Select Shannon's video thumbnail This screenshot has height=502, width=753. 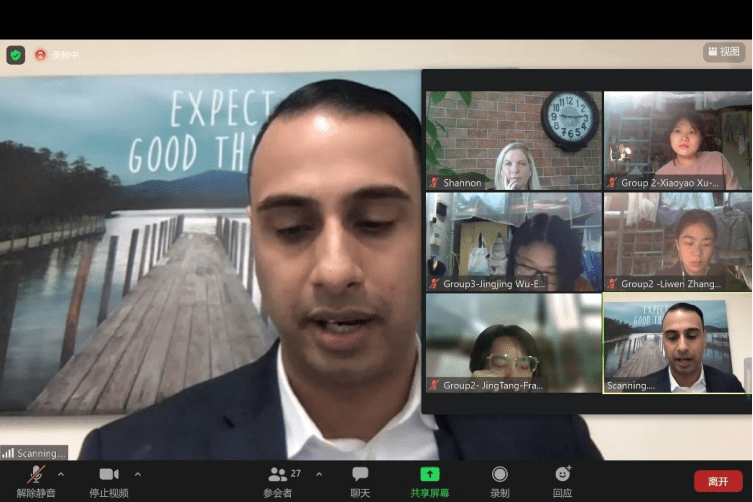[514, 140]
